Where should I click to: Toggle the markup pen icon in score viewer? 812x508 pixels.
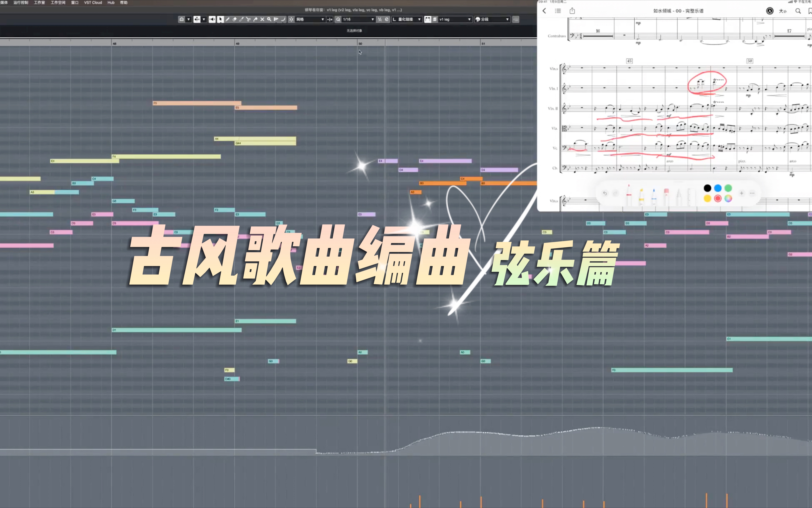click(x=770, y=11)
